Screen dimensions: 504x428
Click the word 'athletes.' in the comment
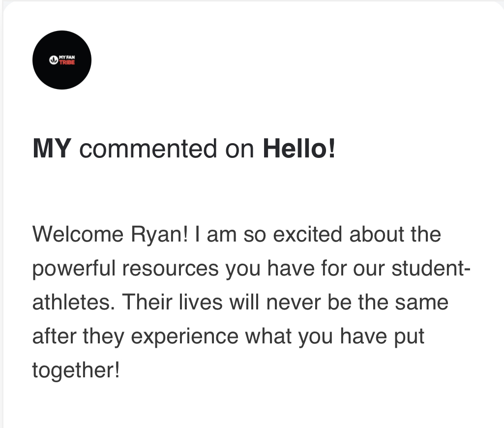click(x=74, y=302)
